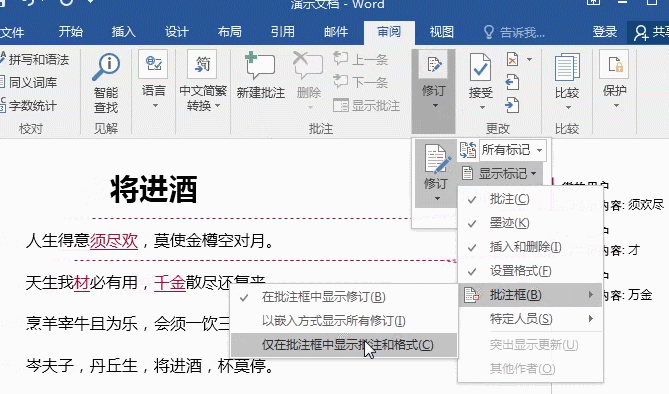The width and height of the screenshot is (669, 394).
Task: Select 仅在批注框中显示批注和格式 option
Action: tap(343, 345)
